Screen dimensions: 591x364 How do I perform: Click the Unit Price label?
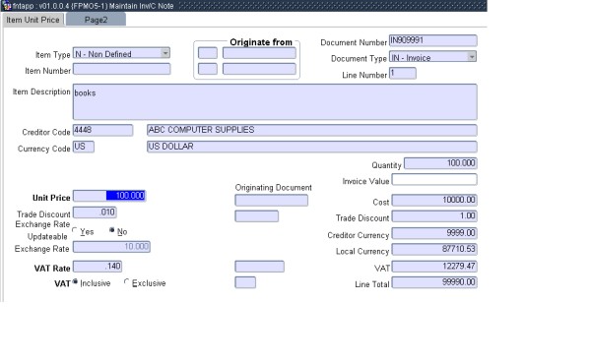click(x=51, y=198)
